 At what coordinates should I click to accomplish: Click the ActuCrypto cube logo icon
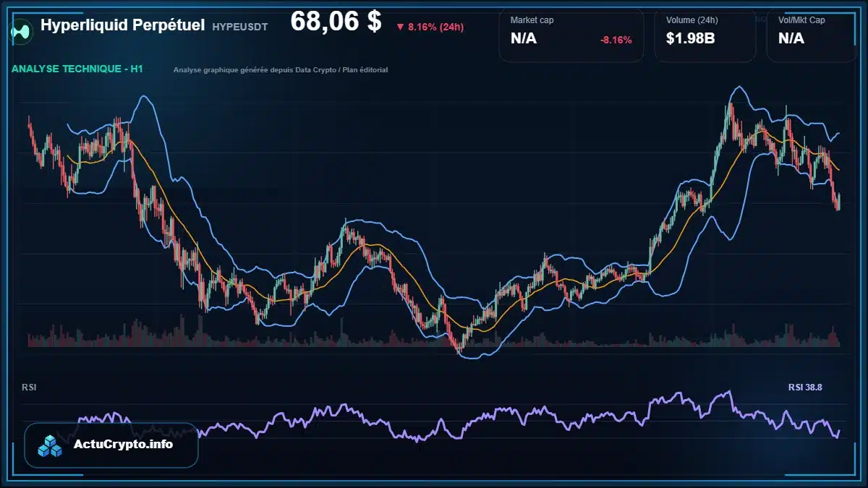click(51, 445)
